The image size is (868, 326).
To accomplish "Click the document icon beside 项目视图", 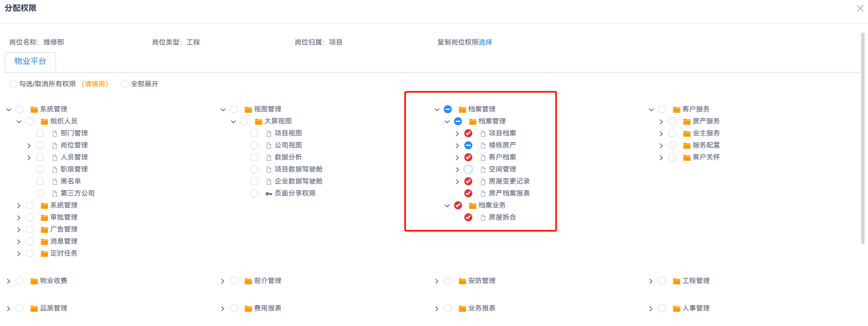I will (x=269, y=133).
